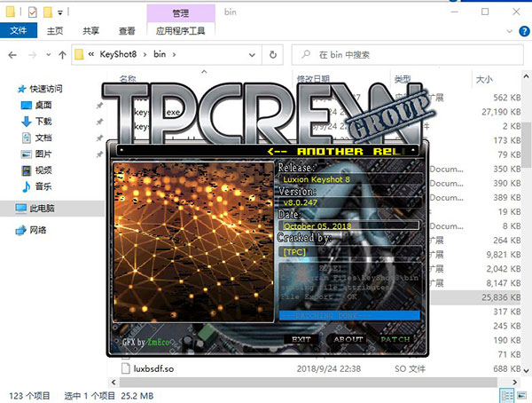Click KeyShot8 in the address path
This screenshot has height=403, width=532.
tap(118, 54)
